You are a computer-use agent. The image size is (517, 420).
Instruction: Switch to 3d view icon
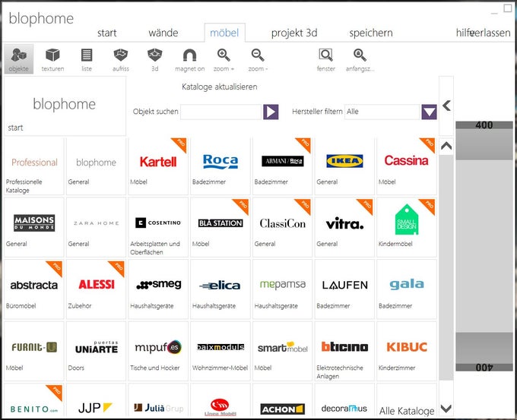point(154,59)
